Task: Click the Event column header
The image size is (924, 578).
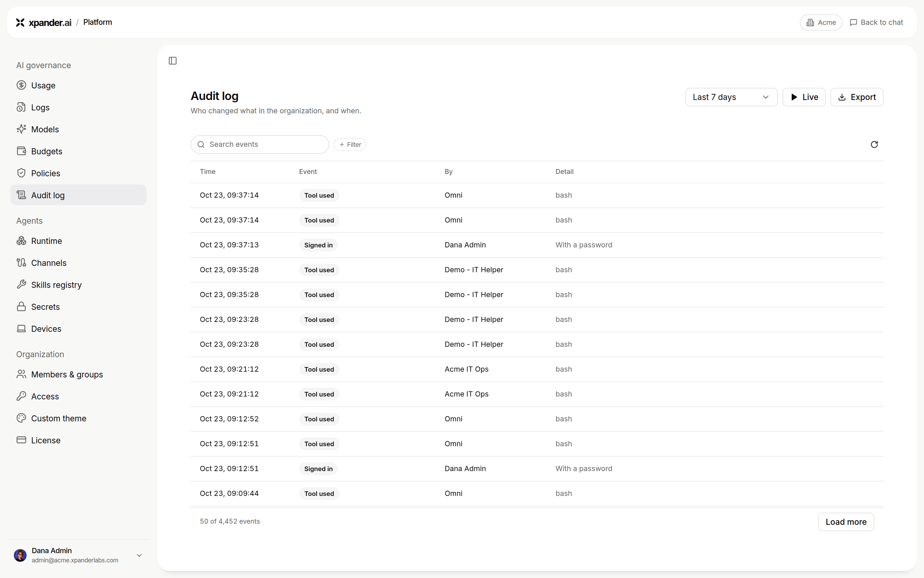Action: tap(308, 172)
